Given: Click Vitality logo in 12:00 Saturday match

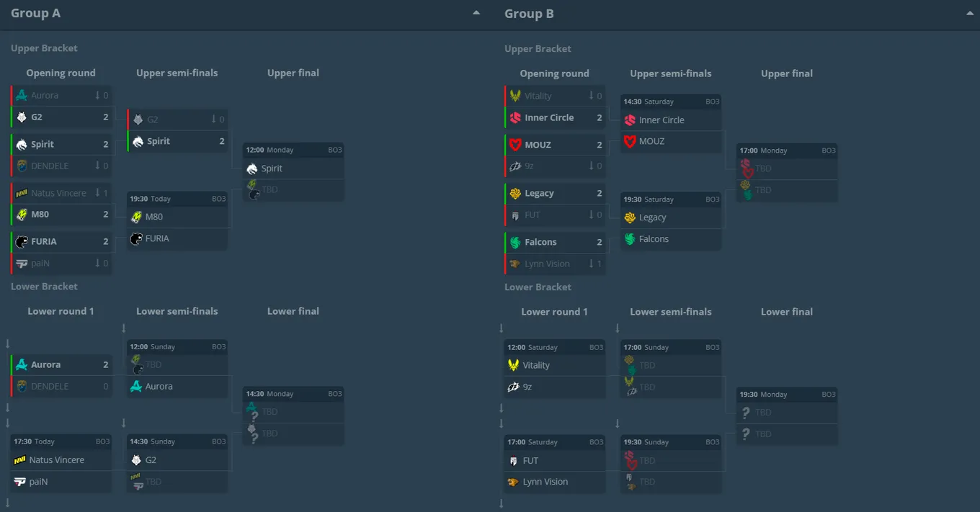Looking at the screenshot, I should (x=514, y=365).
